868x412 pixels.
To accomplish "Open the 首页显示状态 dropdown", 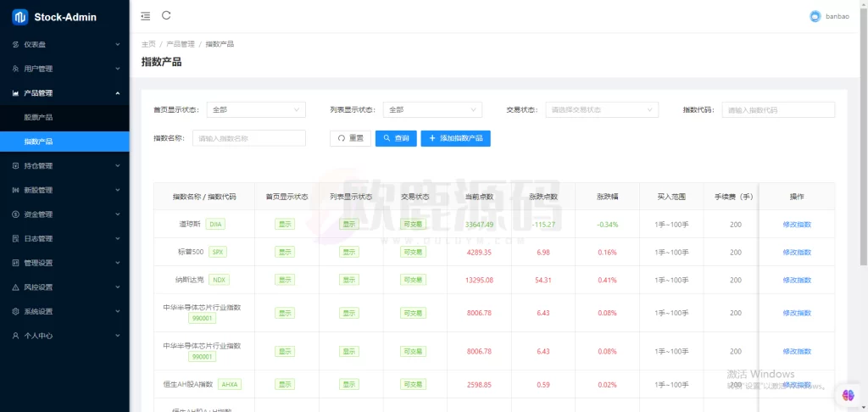I will pos(256,109).
